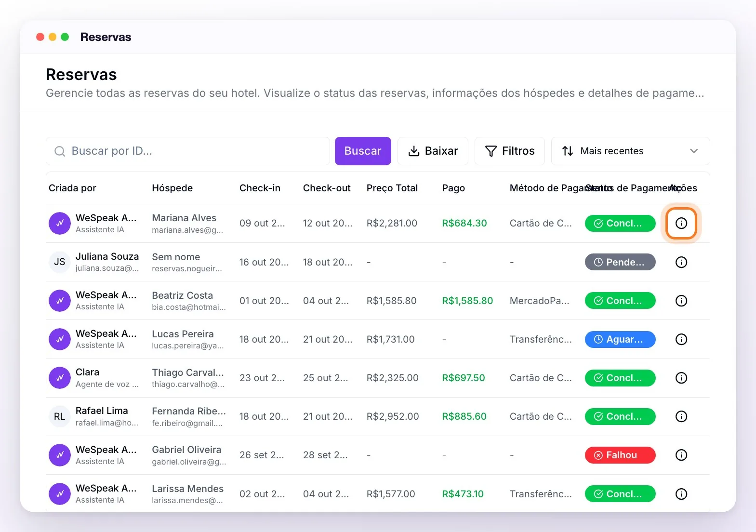Click the Check-out column header

click(327, 188)
